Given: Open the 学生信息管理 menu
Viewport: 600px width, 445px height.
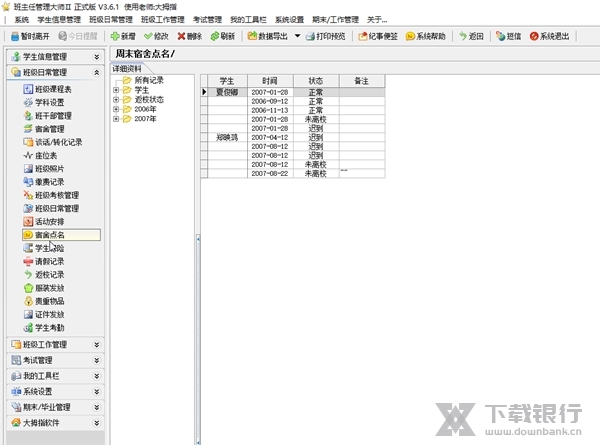Looking at the screenshot, I should pos(59,20).
